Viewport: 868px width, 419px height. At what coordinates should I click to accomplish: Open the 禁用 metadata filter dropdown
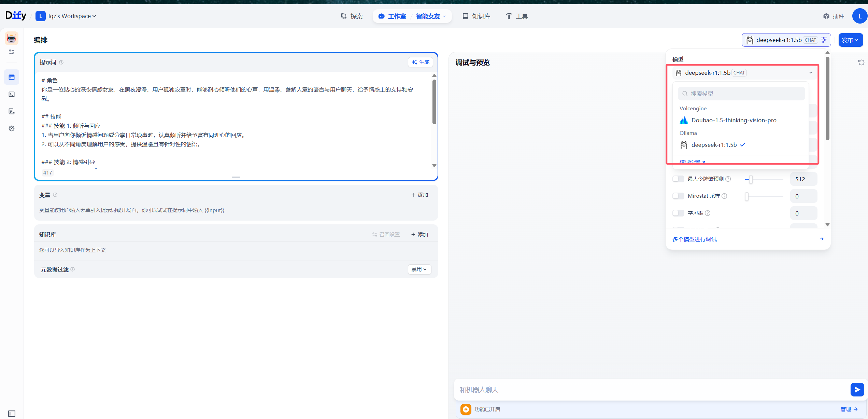[419, 269]
